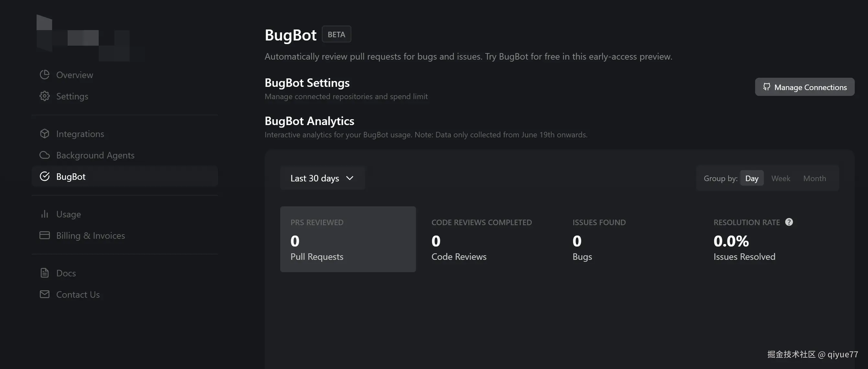Click the Background Agents cloud icon
Image resolution: width=868 pixels, height=369 pixels.
[44, 155]
